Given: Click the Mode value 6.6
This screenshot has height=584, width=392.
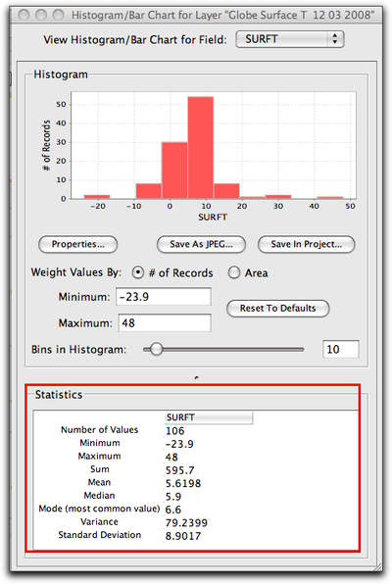Looking at the screenshot, I should [173, 510].
